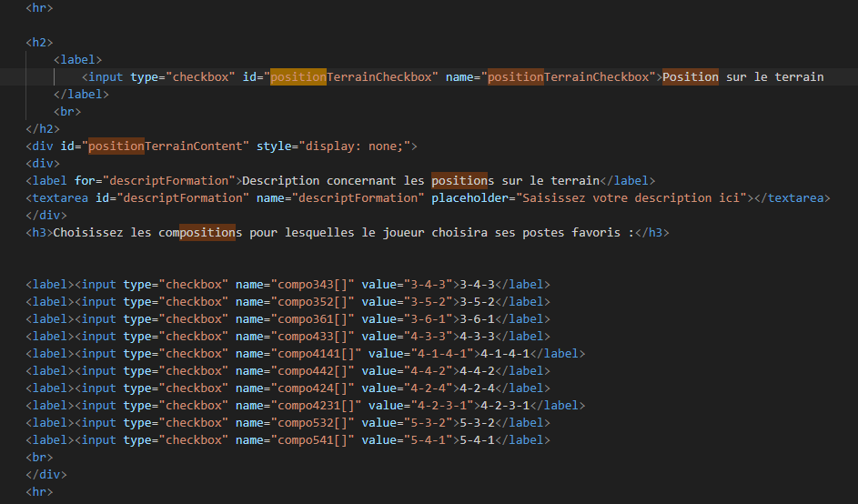Image resolution: width=858 pixels, height=504 pixels.
Task: Click the compo541[] name value
Action: 312,440
